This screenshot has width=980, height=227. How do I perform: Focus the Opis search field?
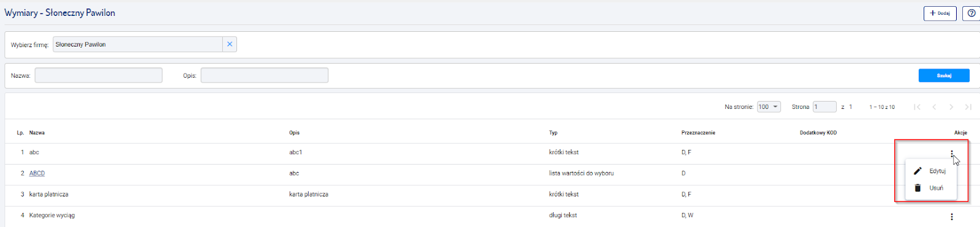click(x=265, y=75)
